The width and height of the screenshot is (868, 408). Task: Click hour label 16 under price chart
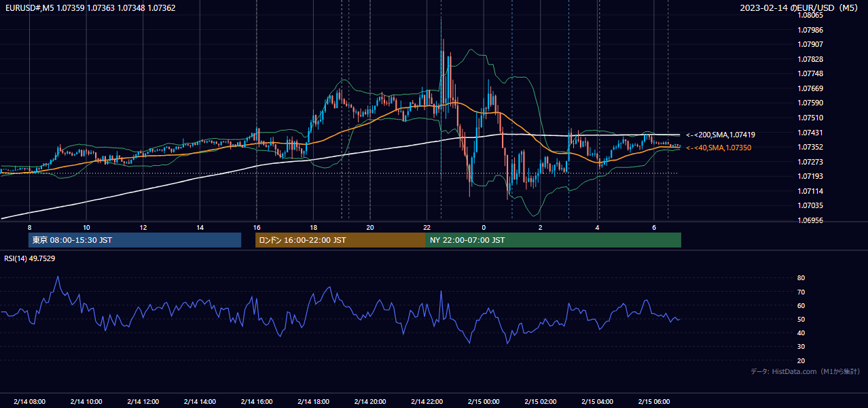pyautogui.click(x=257, y=227)
